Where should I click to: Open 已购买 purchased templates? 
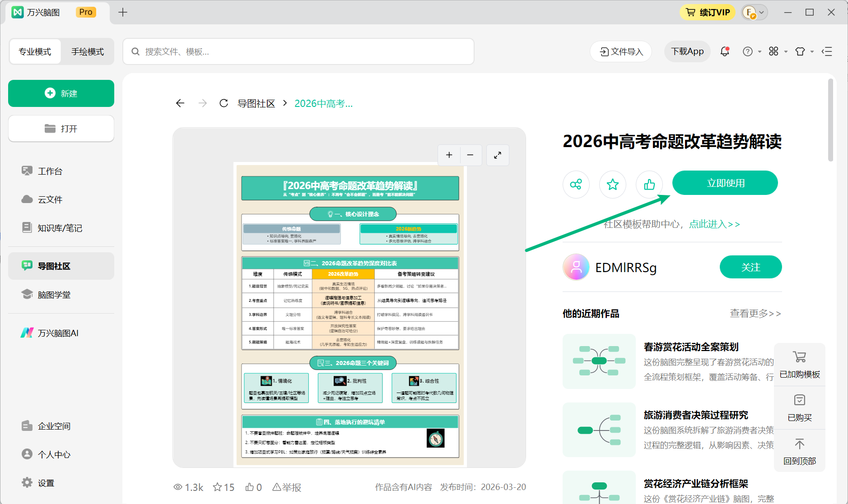[x=800, y=408]
